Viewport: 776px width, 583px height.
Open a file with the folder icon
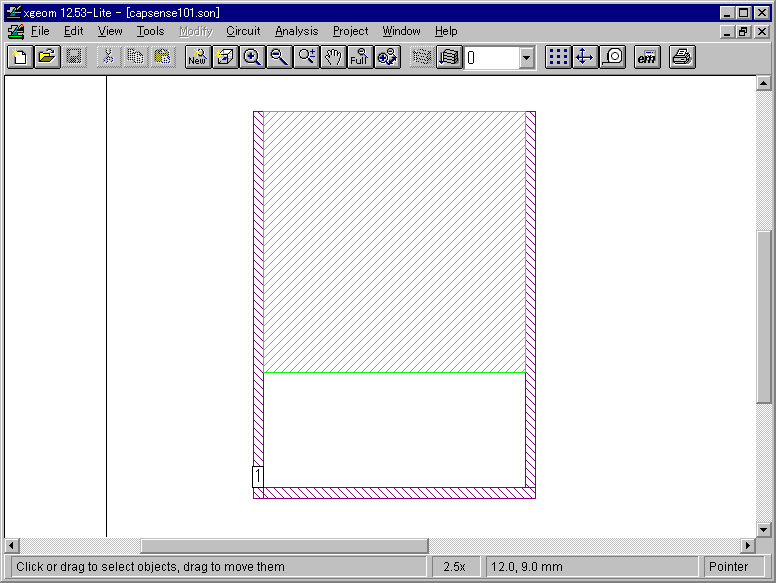(48, 57)
